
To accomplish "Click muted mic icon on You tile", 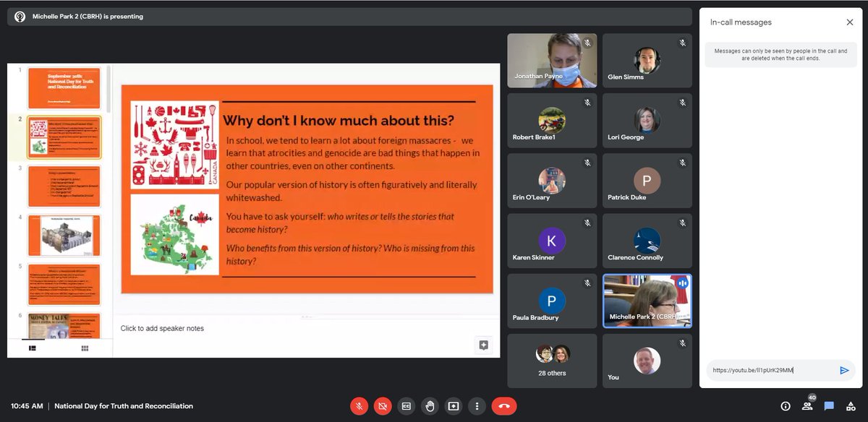I will click(x=682, y=343).
